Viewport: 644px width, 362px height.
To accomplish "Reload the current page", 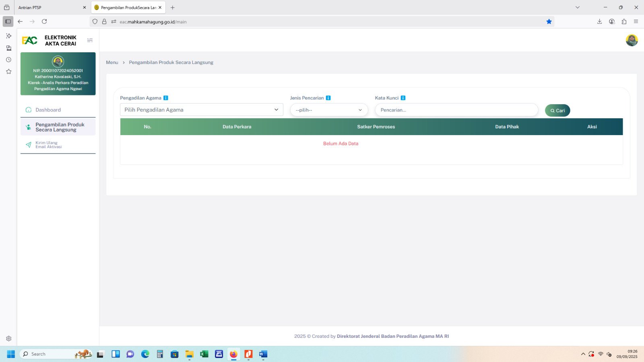I will point(44,22).
